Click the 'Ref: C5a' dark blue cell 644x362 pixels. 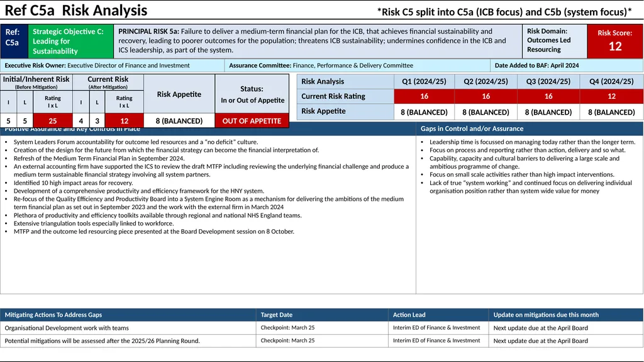click(x=14, y=41)
